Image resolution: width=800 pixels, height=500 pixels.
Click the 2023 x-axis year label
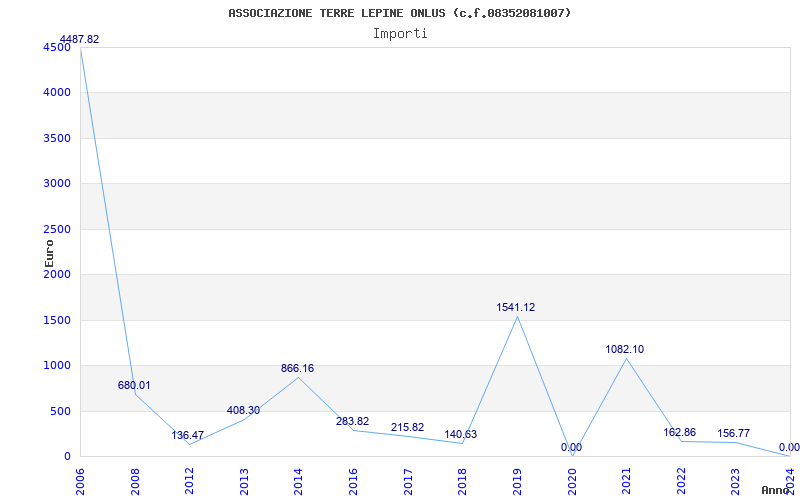pos(735,481)
